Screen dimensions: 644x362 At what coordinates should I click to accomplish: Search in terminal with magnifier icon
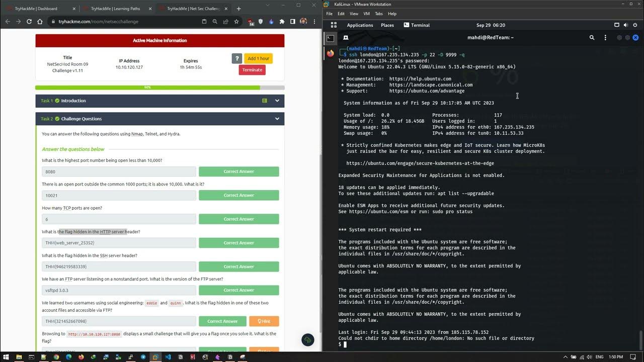click(x=592, y=38)
